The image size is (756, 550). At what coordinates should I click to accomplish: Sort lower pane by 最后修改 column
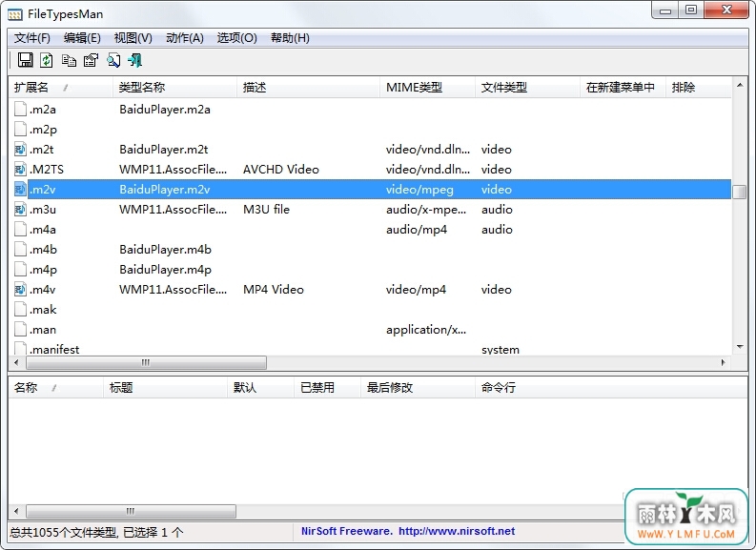coord(418,388)
